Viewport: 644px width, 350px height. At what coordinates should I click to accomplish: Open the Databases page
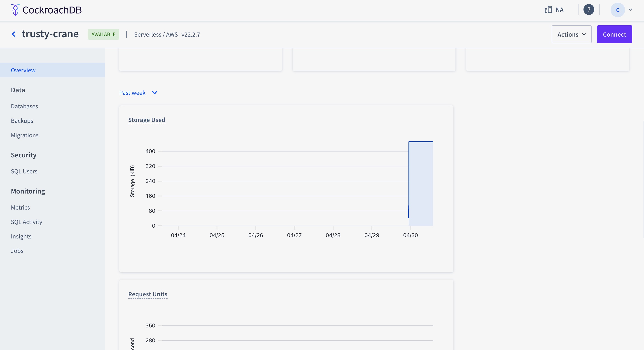(24, 106)
